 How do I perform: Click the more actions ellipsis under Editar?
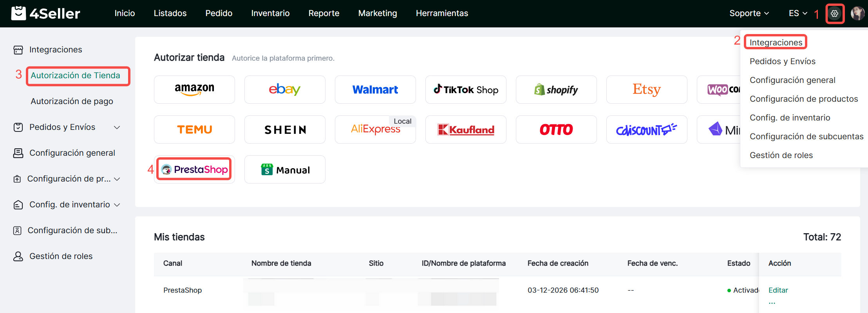coord(772,302)
